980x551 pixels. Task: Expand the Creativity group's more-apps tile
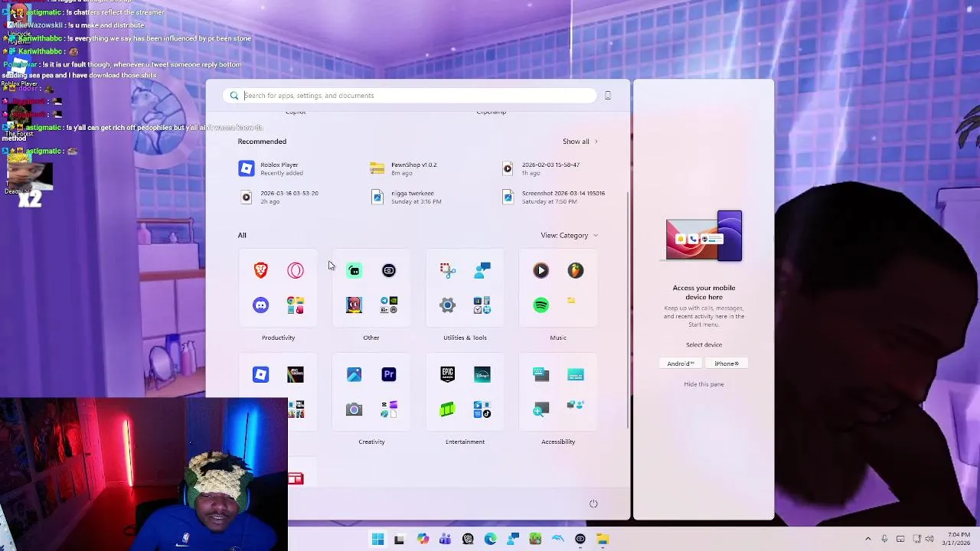point(389,409)
